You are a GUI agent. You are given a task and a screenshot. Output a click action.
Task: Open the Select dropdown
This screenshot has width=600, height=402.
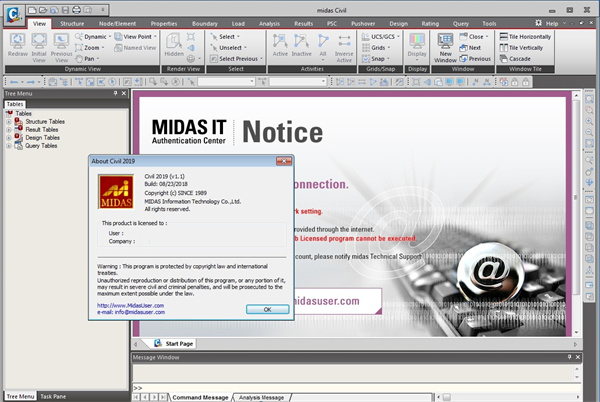238,37
